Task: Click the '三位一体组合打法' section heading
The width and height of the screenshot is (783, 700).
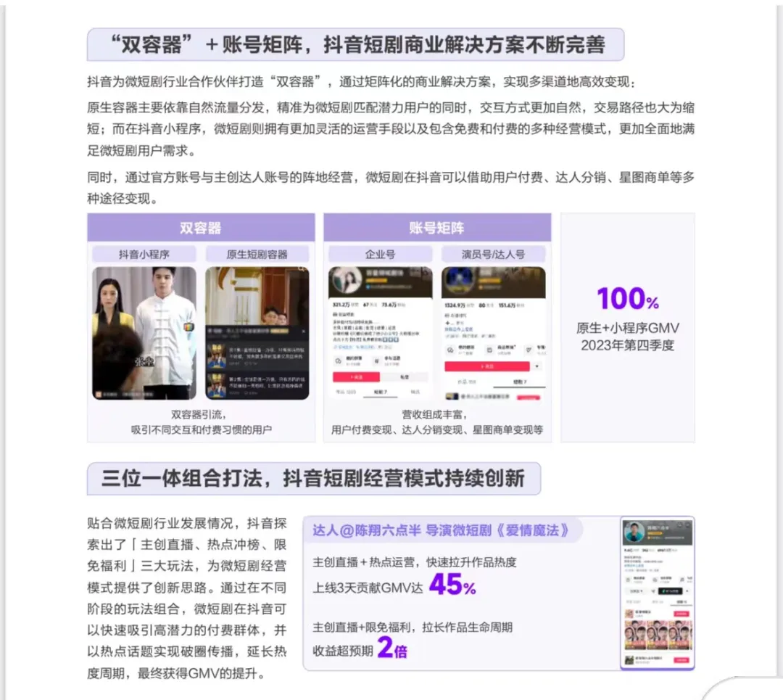Action: coord(314,478)
